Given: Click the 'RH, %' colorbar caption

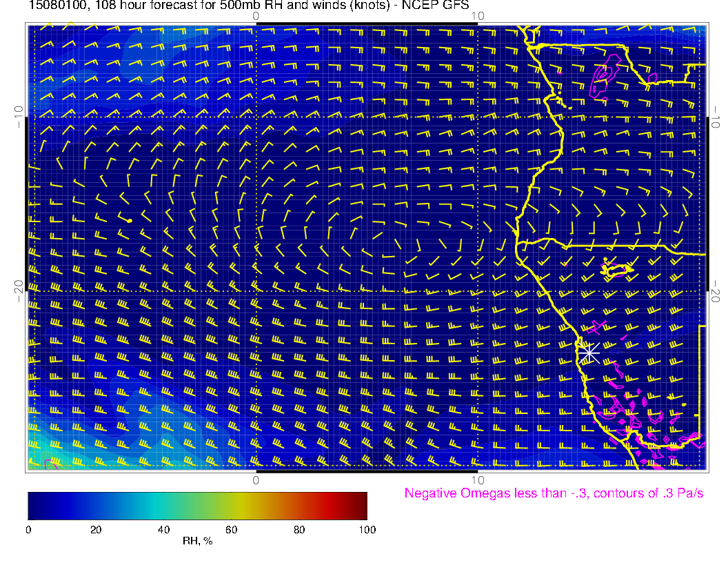Looking at the screenshot, I should click(x=197, y=541).
